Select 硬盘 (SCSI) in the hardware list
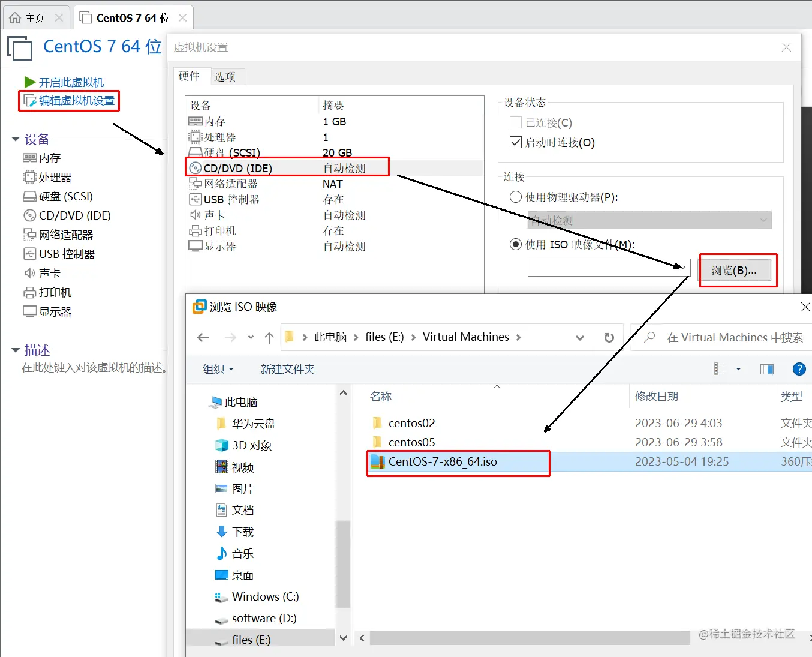The width and height of the screenshot is (812, 657). pyautogui.click(x=335, y=152)
